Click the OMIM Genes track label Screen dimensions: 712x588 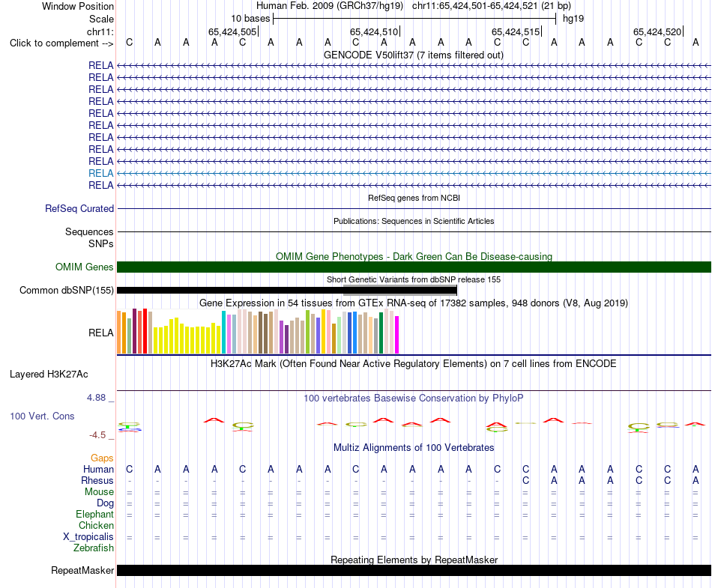point(85,267)
